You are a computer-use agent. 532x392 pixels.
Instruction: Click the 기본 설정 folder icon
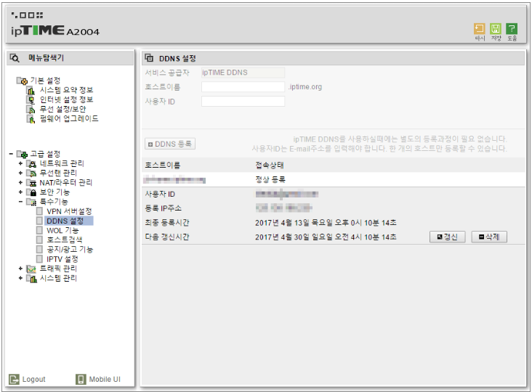(x=22, y=81)
